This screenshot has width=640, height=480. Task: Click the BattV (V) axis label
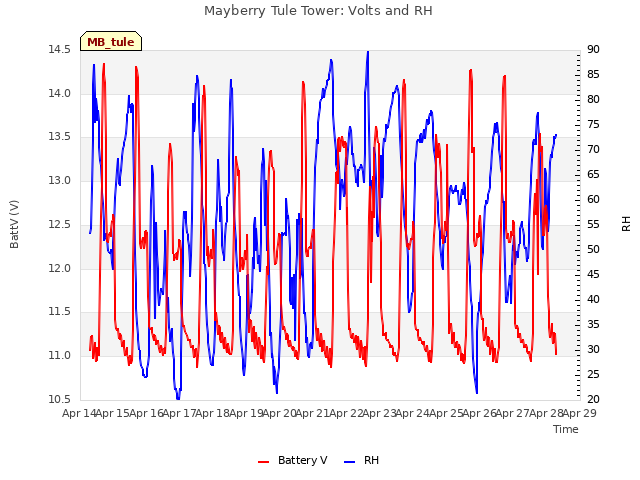tap(14, 224)
